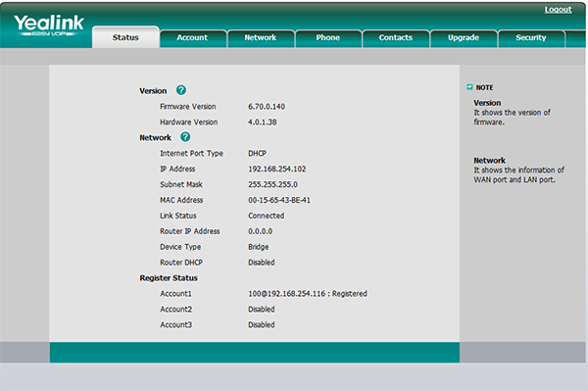The height and width of the screenshot is (391, 588).
Task: Click the Version note heading in sidebar
Action: click(487, 103)
